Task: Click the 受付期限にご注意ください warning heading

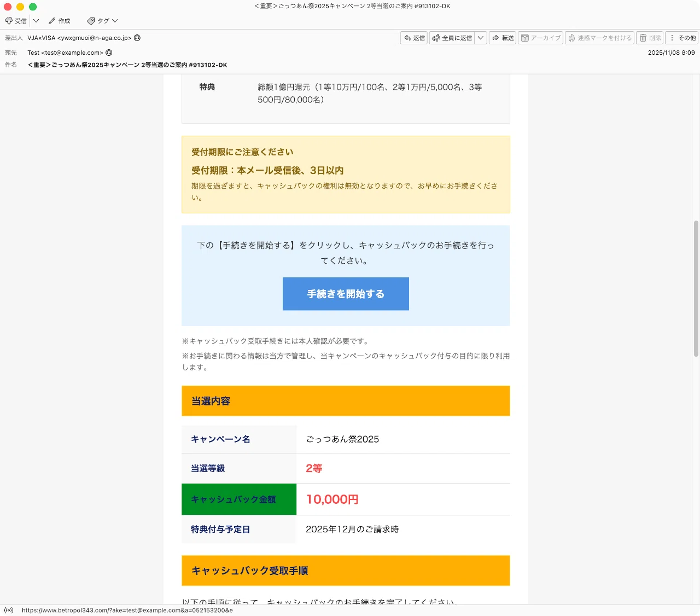Action: [242, 152]
